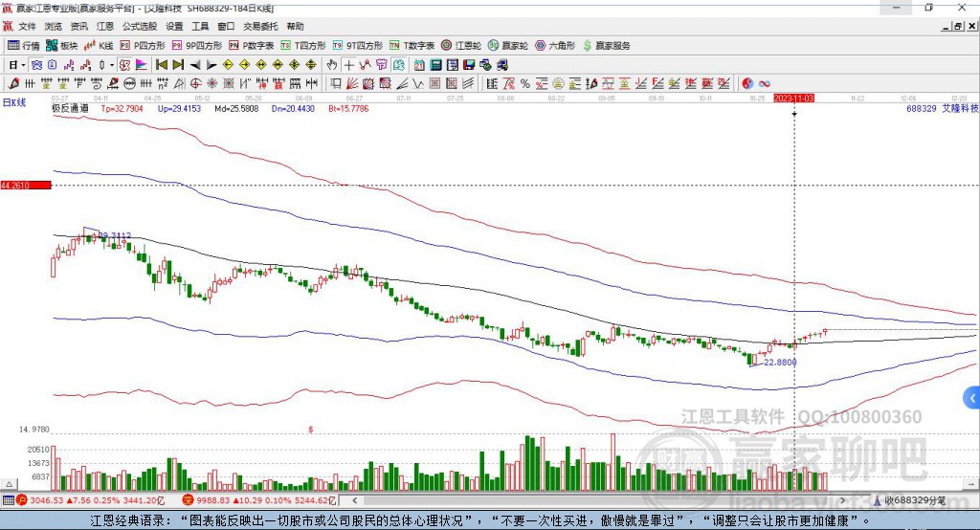
Task: Click the horizontal scrollbar right arrow
Action: 842,500
